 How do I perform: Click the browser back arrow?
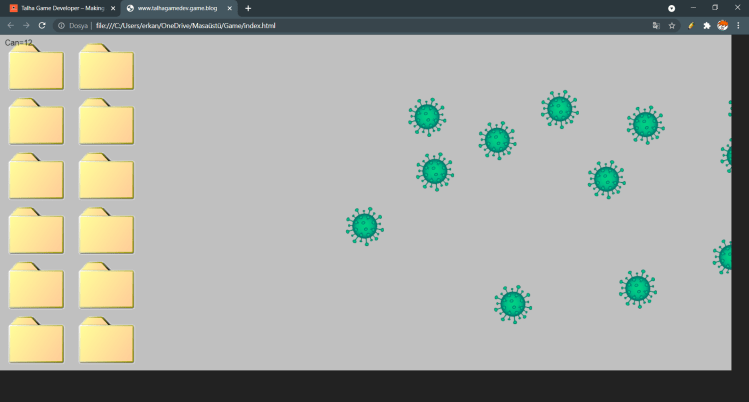tap(11, 25)
